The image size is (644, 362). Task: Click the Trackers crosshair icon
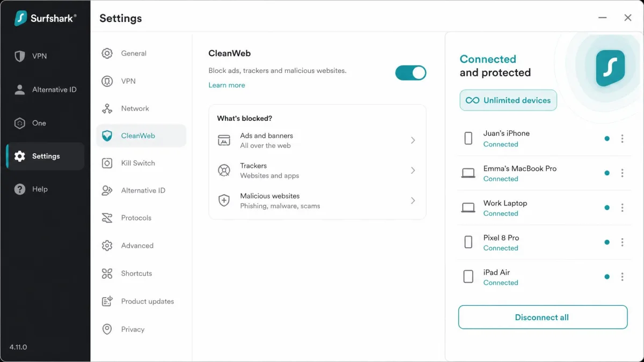tap(224, 171)
